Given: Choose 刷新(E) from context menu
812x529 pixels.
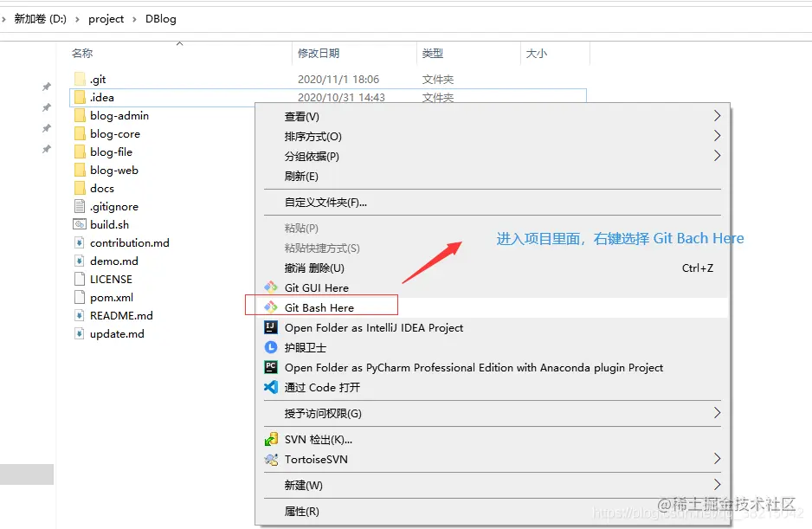Looking at the screenshot, I should coord(493,176).
